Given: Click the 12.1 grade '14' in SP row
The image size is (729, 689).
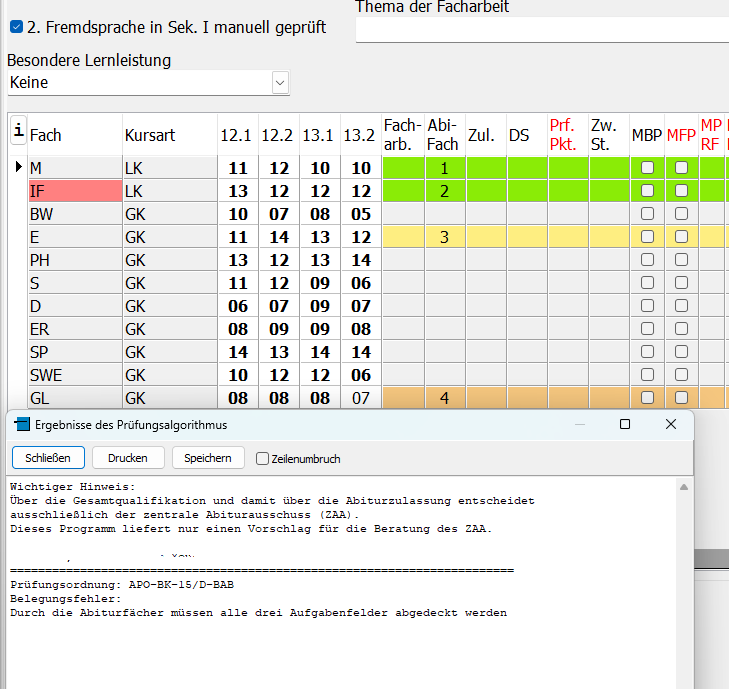Looking at the screenshot, I should click(238, 352).
